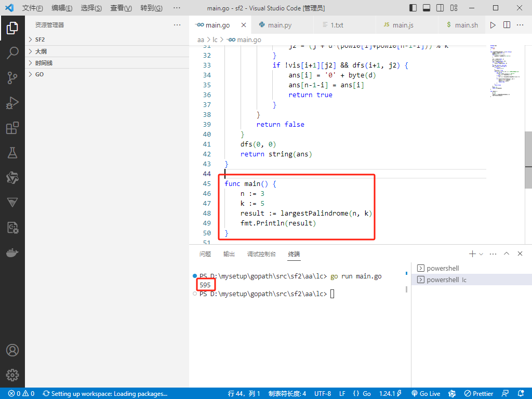Open the Manage gear icon
Image resolution: width=532 pixels, height=399 pixels.
[12, 375]
